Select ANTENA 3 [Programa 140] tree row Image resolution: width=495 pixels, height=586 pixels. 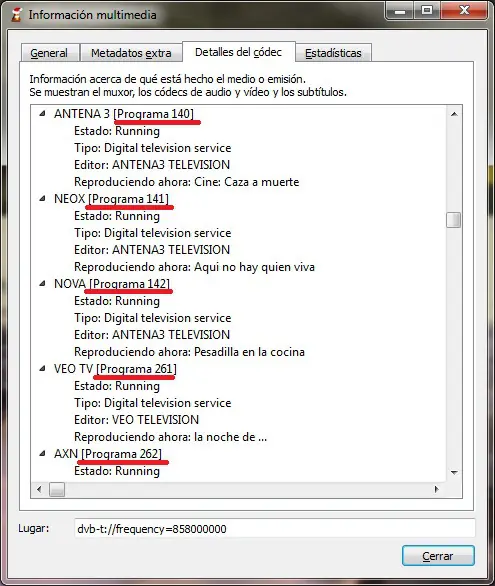(x=124, y=114)
